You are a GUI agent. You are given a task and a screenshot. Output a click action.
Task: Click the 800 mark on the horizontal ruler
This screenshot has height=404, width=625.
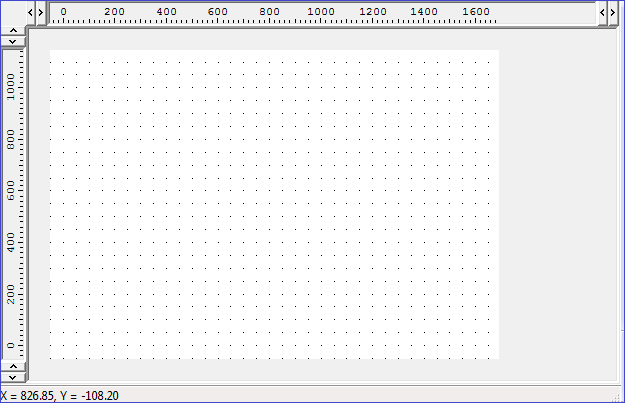click(x=269, y=12)
